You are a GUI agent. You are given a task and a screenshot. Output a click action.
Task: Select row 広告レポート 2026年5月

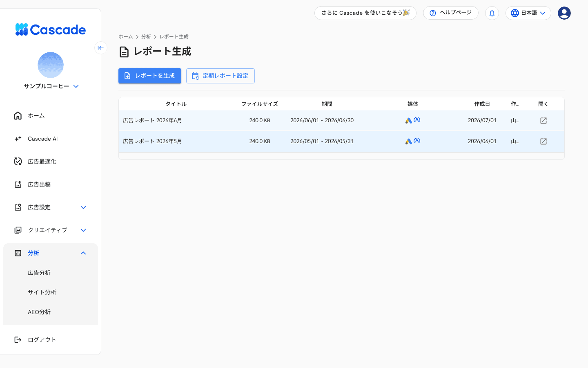(x=341, y=141)
